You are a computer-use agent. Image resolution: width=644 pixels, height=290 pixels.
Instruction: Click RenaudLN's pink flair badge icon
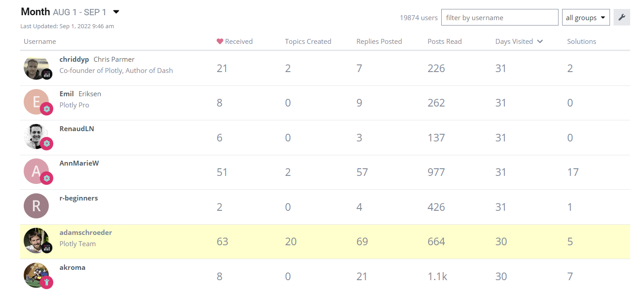47,144
